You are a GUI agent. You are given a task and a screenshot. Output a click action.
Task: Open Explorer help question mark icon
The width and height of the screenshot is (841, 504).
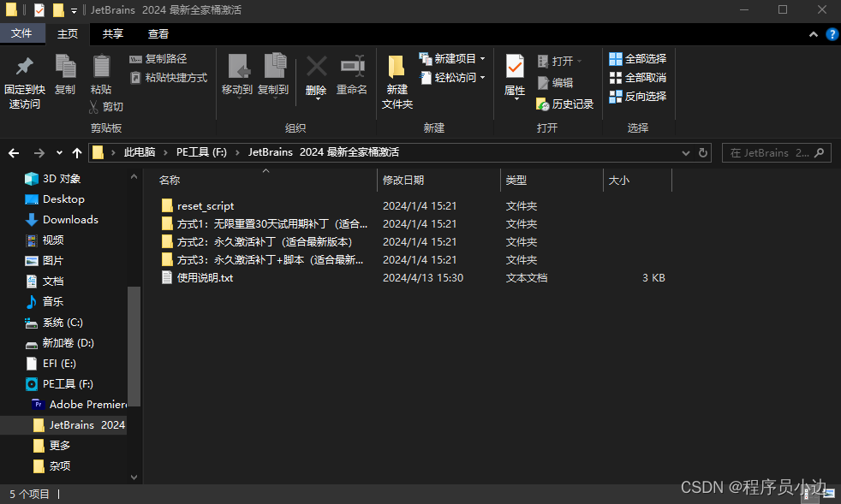[832, 34]
